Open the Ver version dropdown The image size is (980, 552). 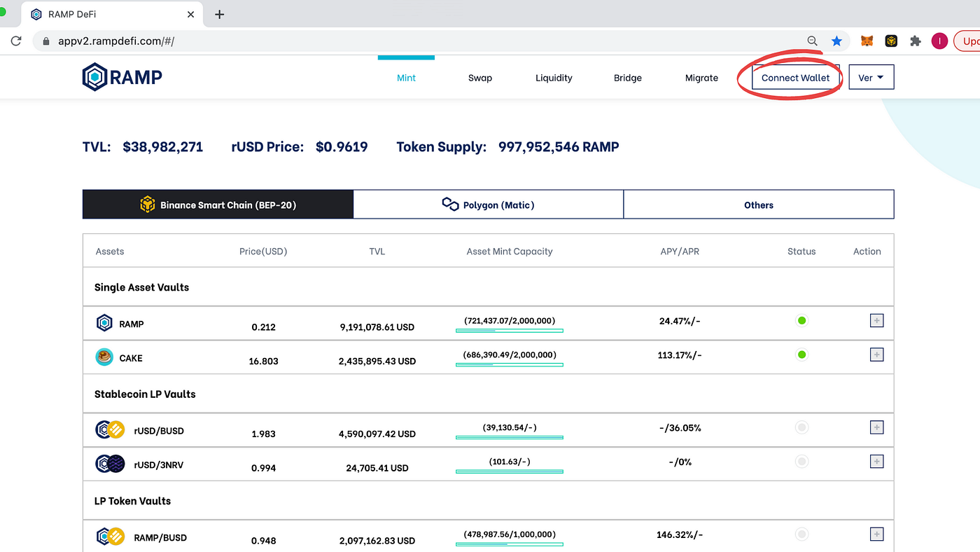pos(871,78)
